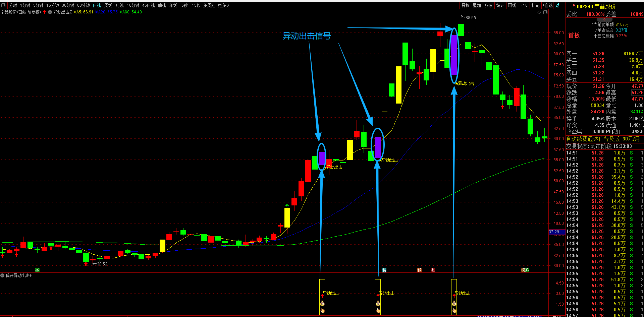644x317 pixels.
Task: Switch to the 10分钟 period tab
Action: point(133,5)
